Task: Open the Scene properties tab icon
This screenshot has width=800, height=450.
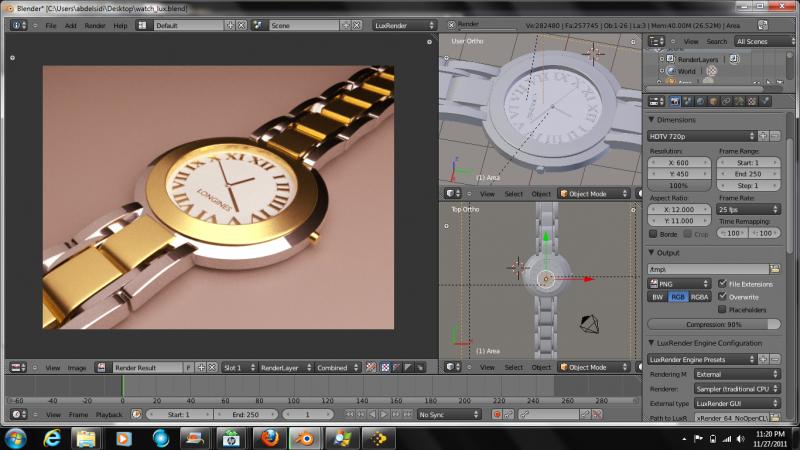Action: pos(688,102)
